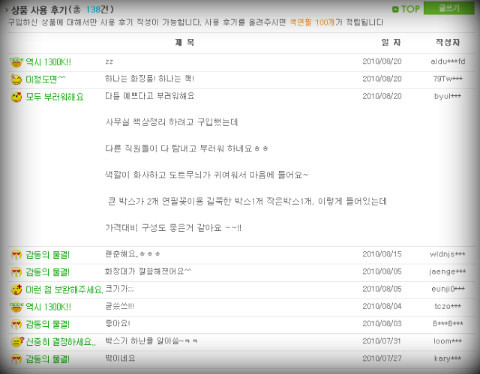Viewport: 480px width, 374px height.
Task: Click author name wldnjs***
Action: (448, 254)
